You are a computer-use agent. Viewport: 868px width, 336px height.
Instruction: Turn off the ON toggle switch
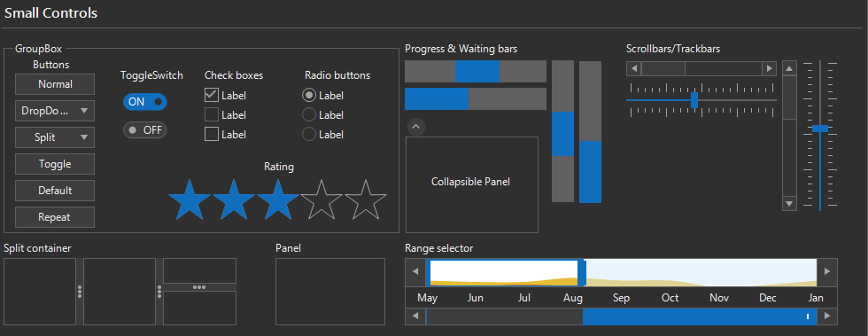pos(145,101)
